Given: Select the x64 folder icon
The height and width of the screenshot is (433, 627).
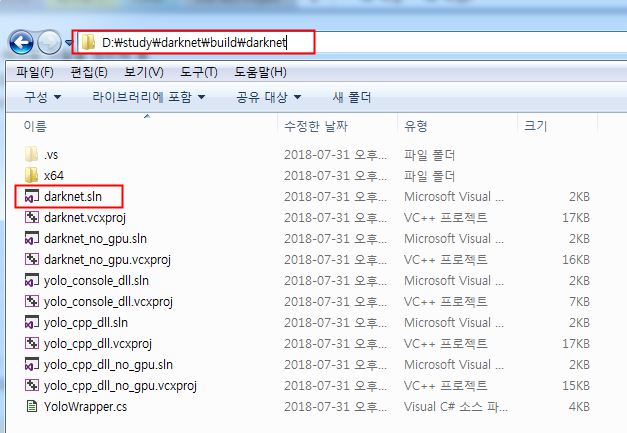Looking at the screenshot, I should [x=32, y=176].
